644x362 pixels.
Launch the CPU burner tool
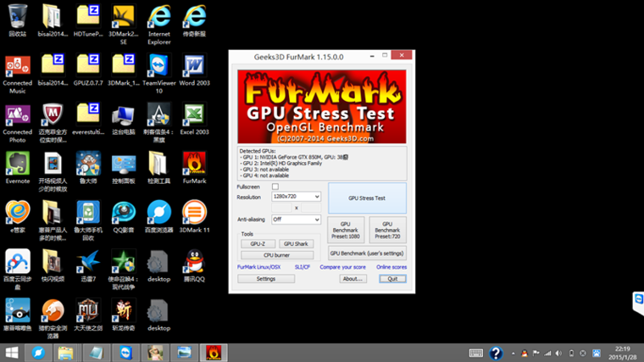click(x=277, y=255)
